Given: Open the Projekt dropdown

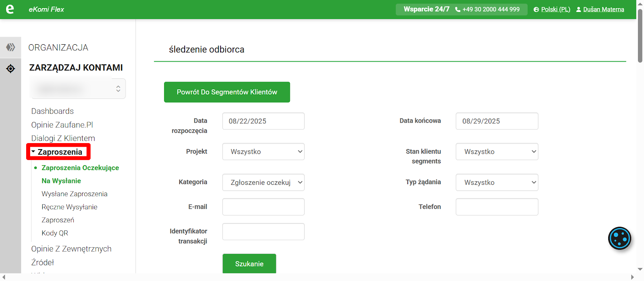Looking at the screenshot, I should click(x=263, y=152).
